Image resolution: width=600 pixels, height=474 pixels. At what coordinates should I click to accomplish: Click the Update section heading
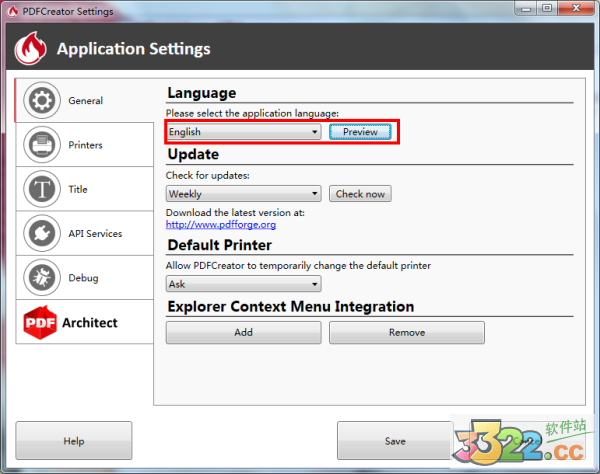point(193,154)
